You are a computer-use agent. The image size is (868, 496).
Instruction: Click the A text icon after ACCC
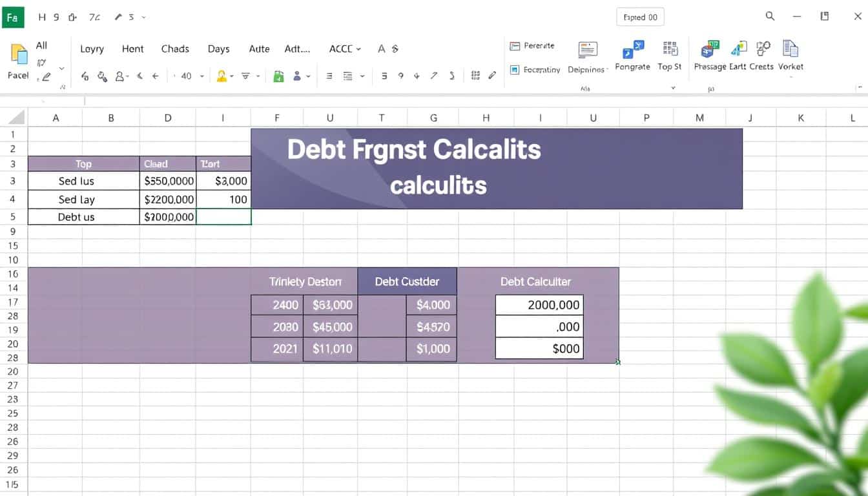coord(381,48)
